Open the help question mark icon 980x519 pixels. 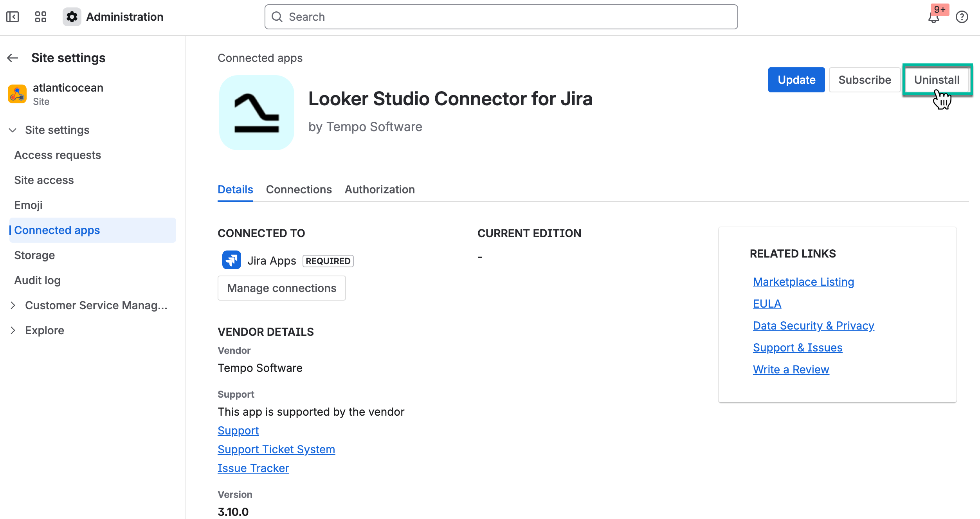point(962,17)
